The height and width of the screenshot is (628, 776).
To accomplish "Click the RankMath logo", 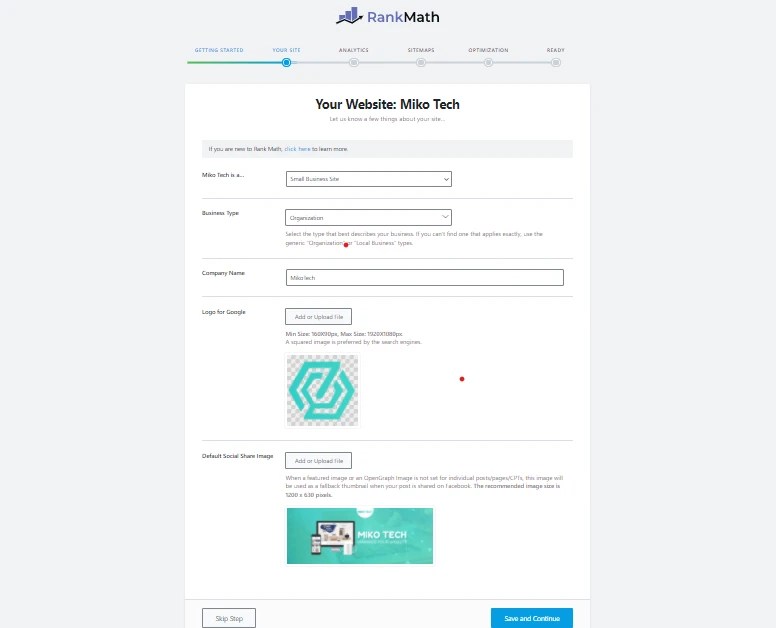I will 388,16.
